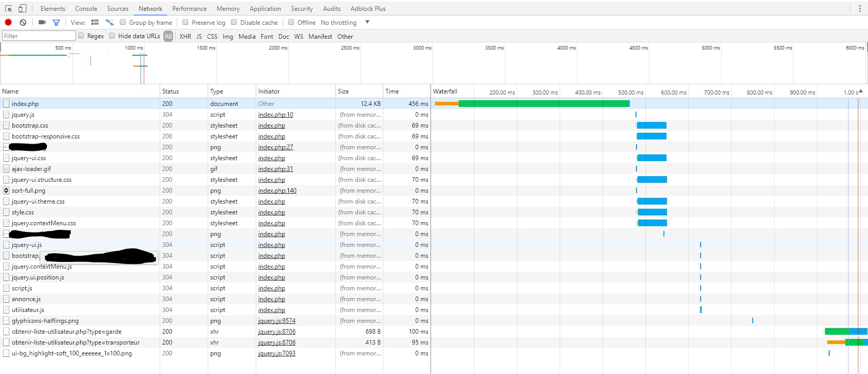Open the No throttling dropdown
Viewport: 868px width, 374px height.
point(345,22)
